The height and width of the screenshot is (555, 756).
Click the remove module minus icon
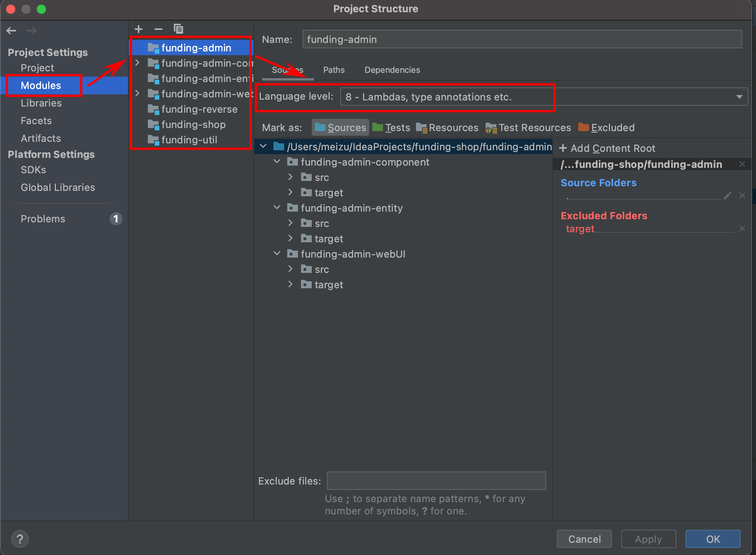pos(158,29)
